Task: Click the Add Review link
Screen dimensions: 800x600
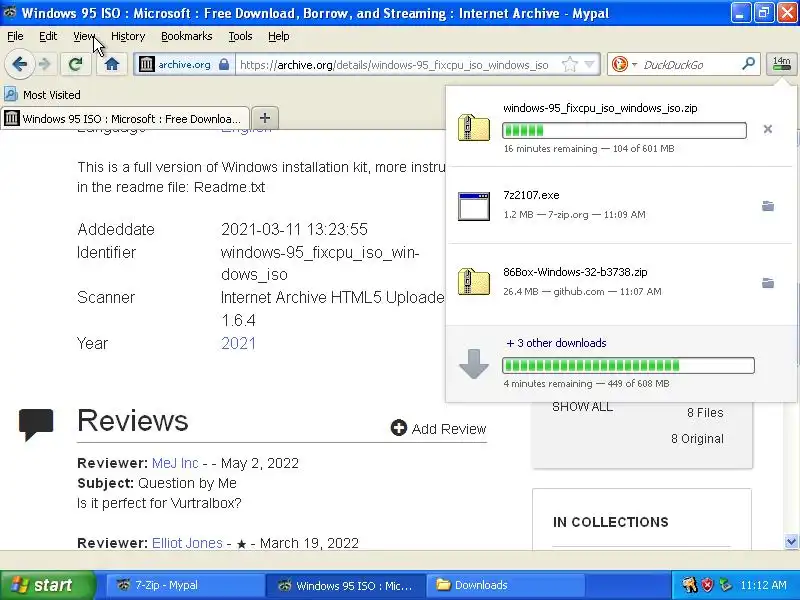Action: [x=439, y=429]
